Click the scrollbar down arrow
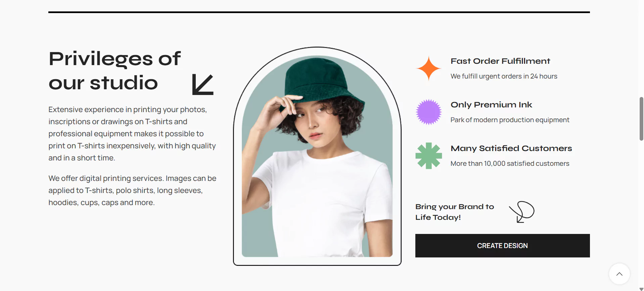644x291 pixels. [641, 289]
